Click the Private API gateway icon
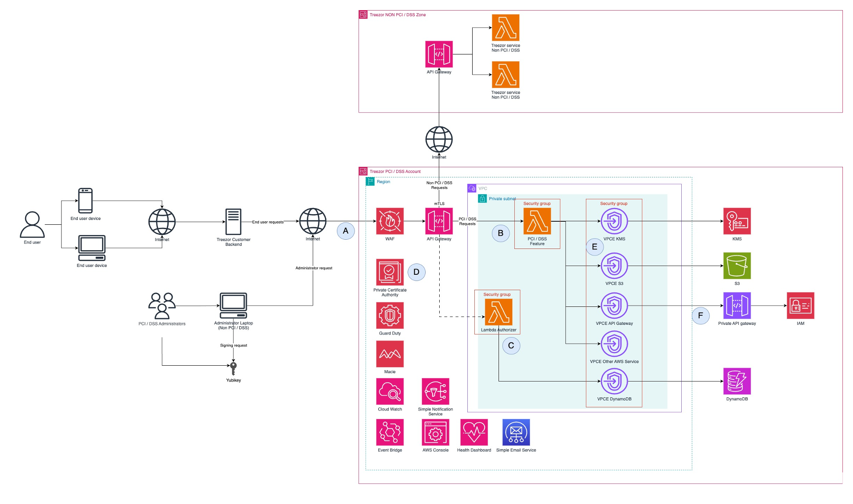 point(737,306)
